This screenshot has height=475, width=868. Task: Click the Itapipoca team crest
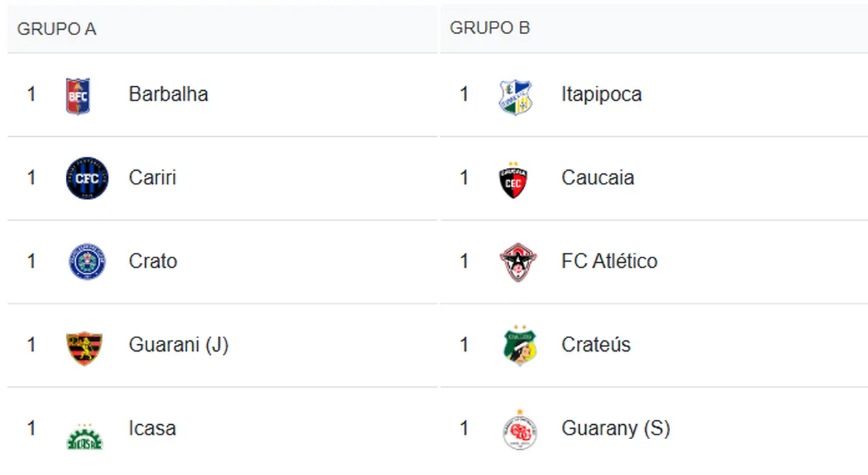point(515,97)
